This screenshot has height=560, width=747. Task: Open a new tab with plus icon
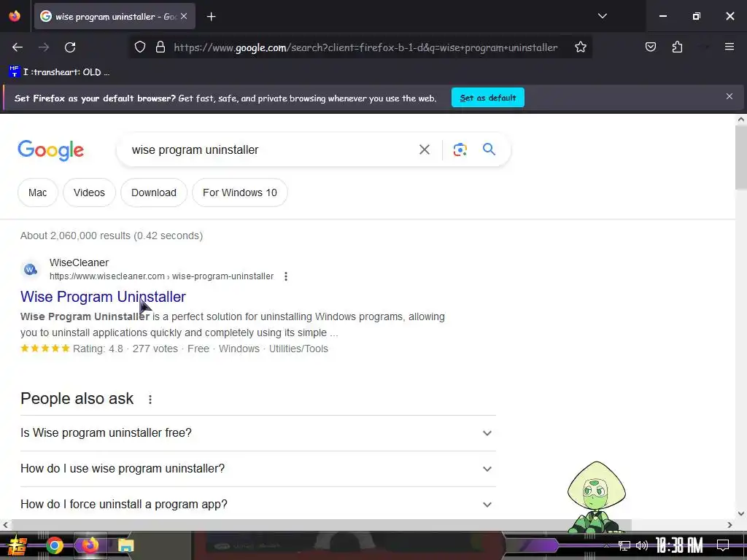[211, 17]
